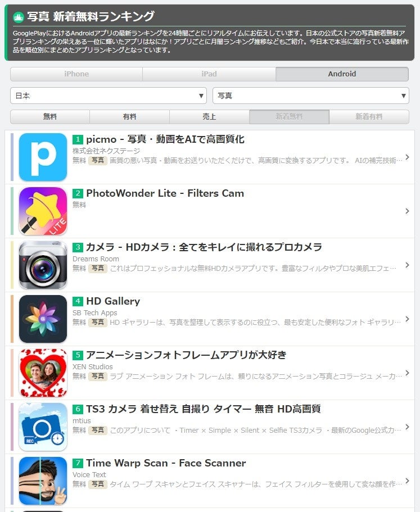Expand the TS3 カメラ row chevron
Viewport: 420px width, 512px height.
click(x=407, y=427)
